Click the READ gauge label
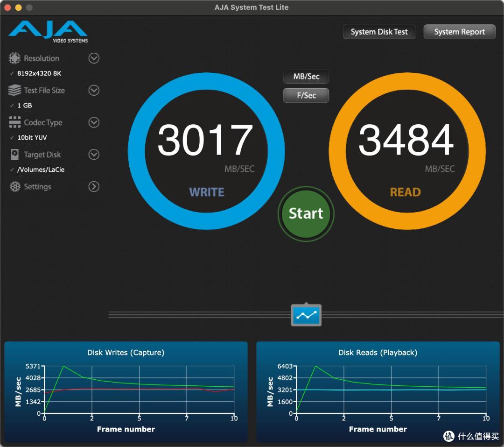 406,192
